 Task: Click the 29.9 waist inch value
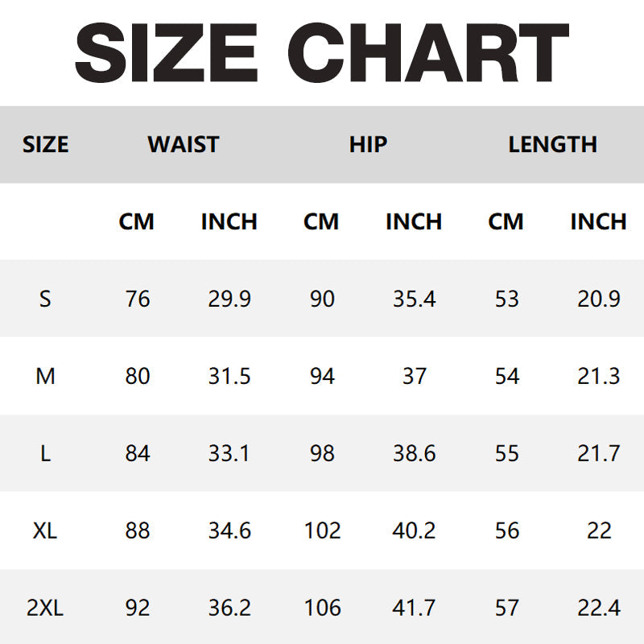click(229, 299)
